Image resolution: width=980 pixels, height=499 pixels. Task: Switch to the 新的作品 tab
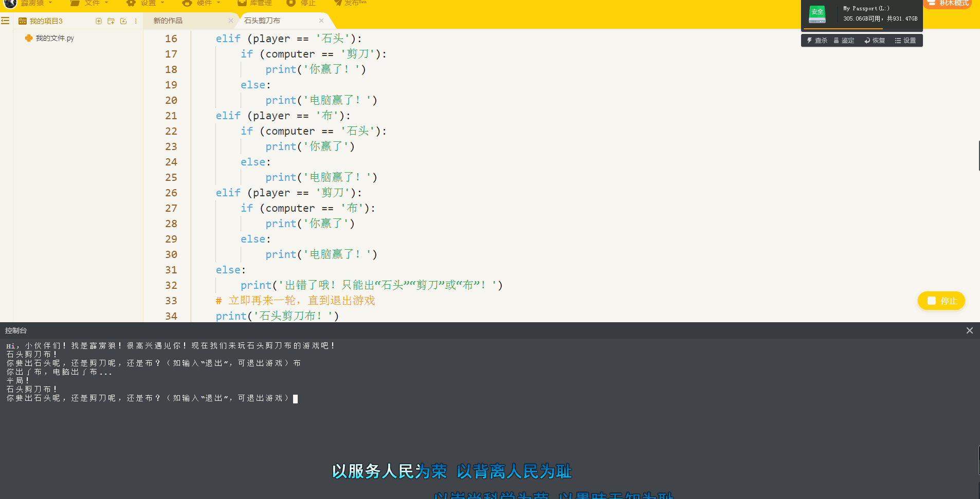click(x=168, y=21)
